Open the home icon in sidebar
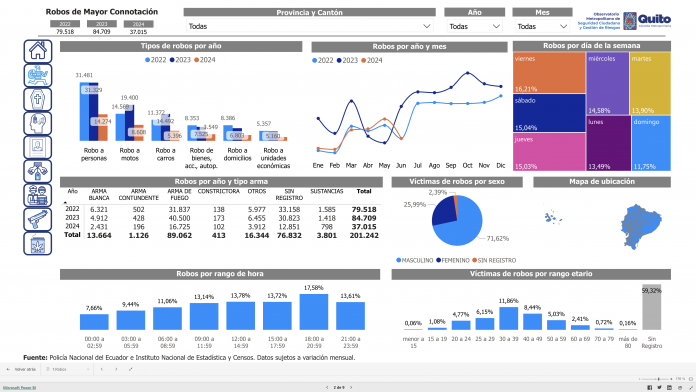The height and width of the screenshot is (392, 696). coord(38,51)
